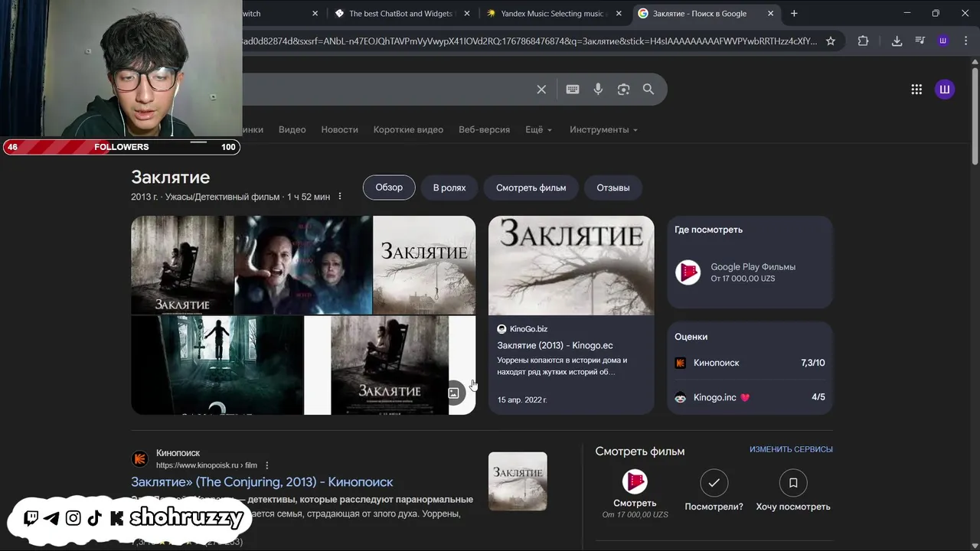This screenshot has width=980, height=551.
Task: Open the Chrome three-dot menu
Action: pos(965,41)
